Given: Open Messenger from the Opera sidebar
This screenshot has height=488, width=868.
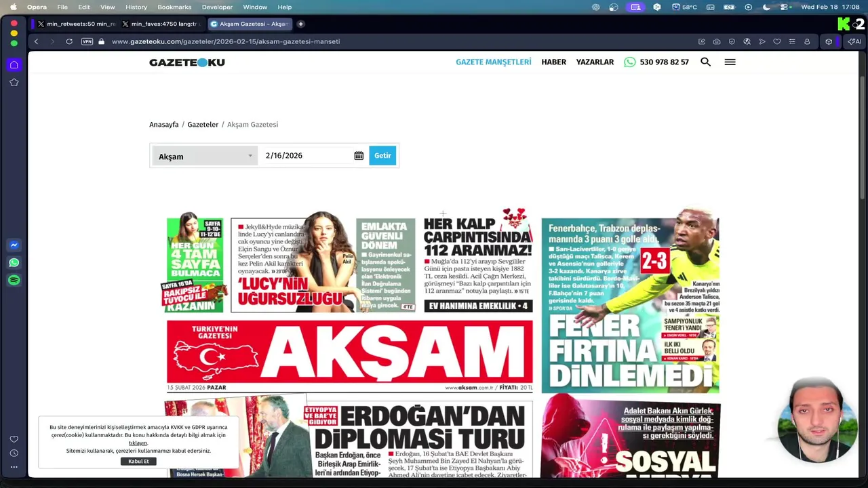Looking at the screenshot, I should [14, 245].
